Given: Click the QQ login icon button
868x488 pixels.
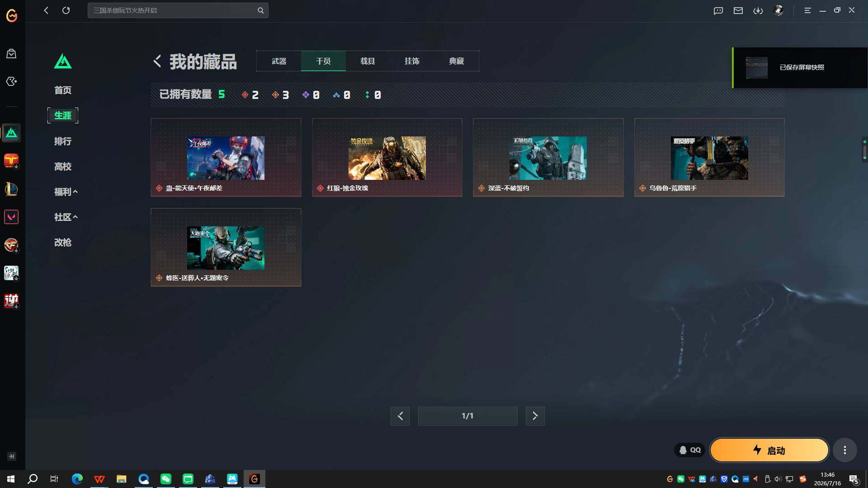Looking at the screenshot, I should (690, 450).
